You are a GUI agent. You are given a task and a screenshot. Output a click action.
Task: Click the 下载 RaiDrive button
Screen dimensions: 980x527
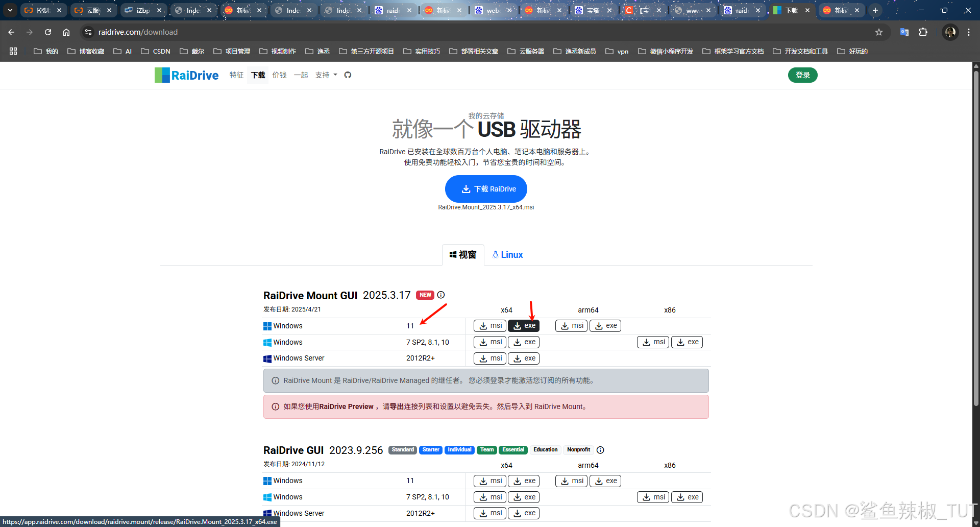tap(485, 188)
